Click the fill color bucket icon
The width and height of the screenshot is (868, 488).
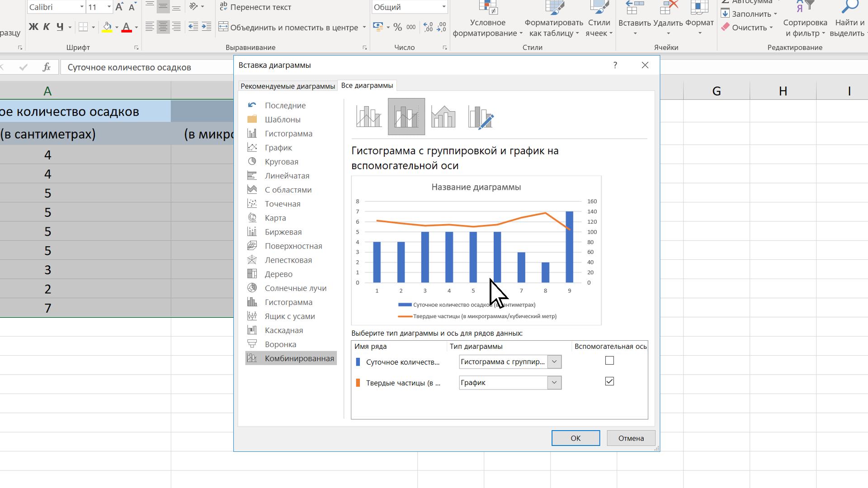coord(107,27)
